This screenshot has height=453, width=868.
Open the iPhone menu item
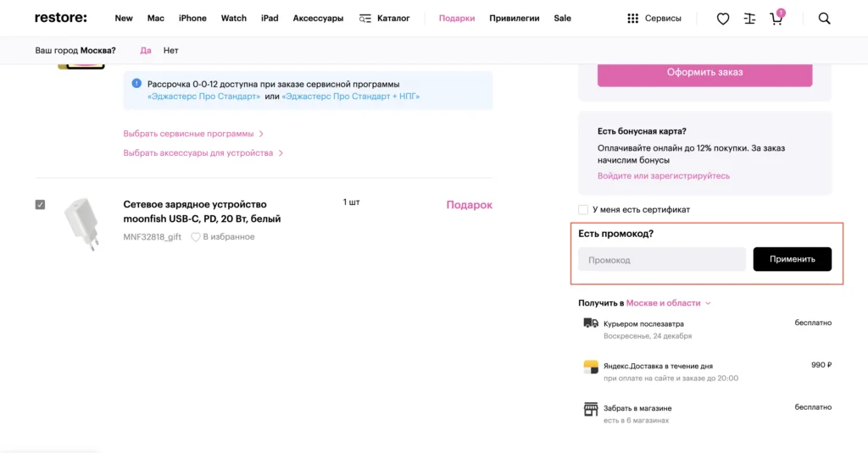click(192, 19)
